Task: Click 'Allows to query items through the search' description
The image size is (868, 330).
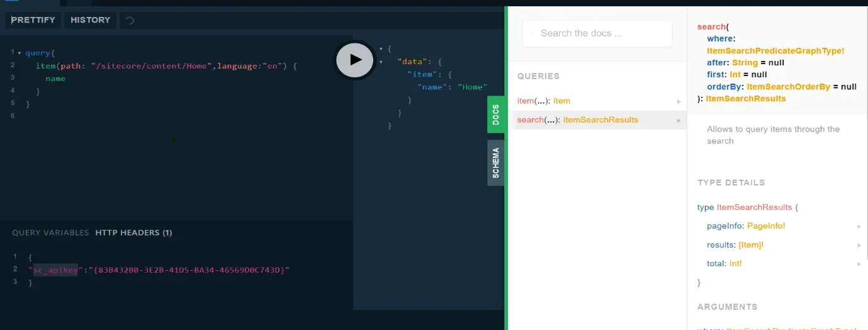Action: (773, 135)
